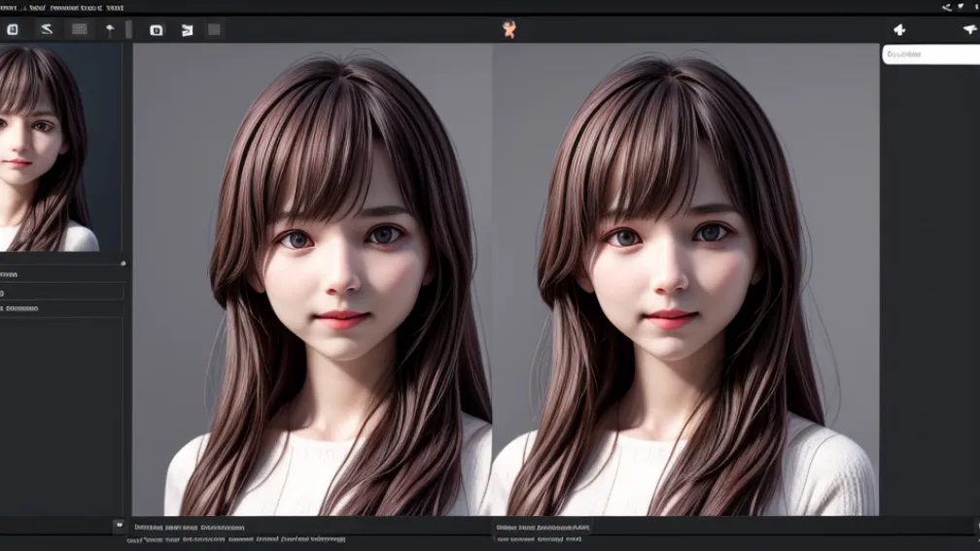Open the grid view toolbar icon
Screen dimensions: 980x551
80,29
